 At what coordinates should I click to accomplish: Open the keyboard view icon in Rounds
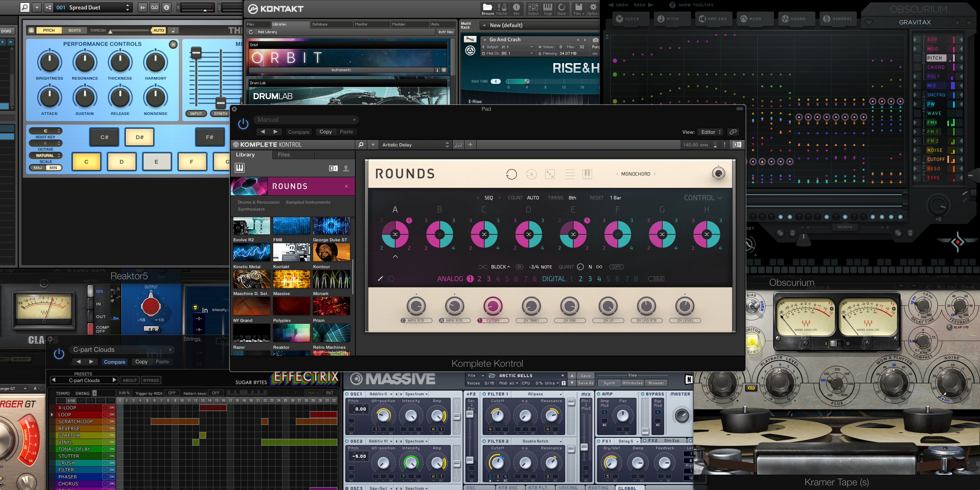(587, 174)
